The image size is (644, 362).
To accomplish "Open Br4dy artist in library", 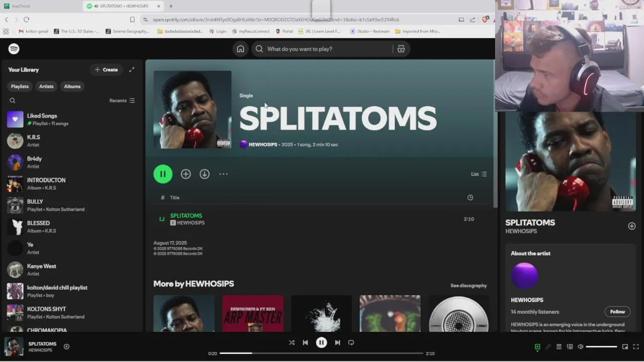I will pyautogui.click(x=73, y=162).
